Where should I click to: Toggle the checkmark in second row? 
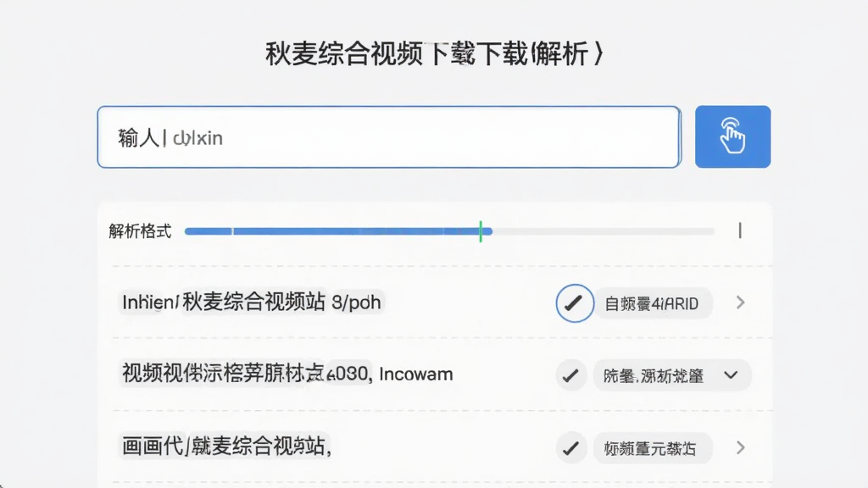pos(570,375)
